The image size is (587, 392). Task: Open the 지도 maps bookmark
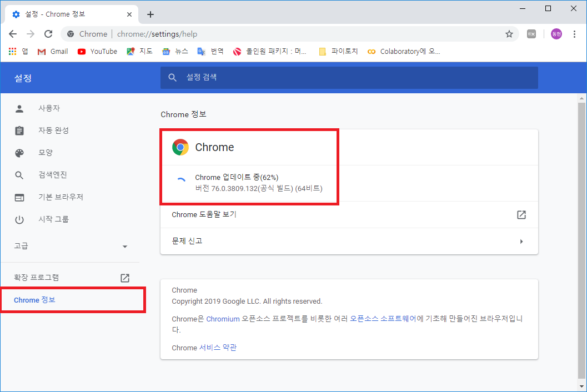coord(139,51)
